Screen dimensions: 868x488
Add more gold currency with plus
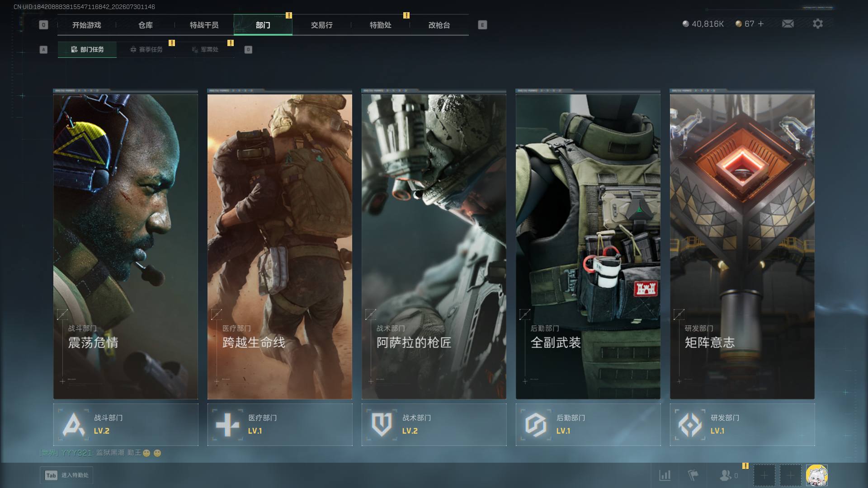tap(761, 24)
